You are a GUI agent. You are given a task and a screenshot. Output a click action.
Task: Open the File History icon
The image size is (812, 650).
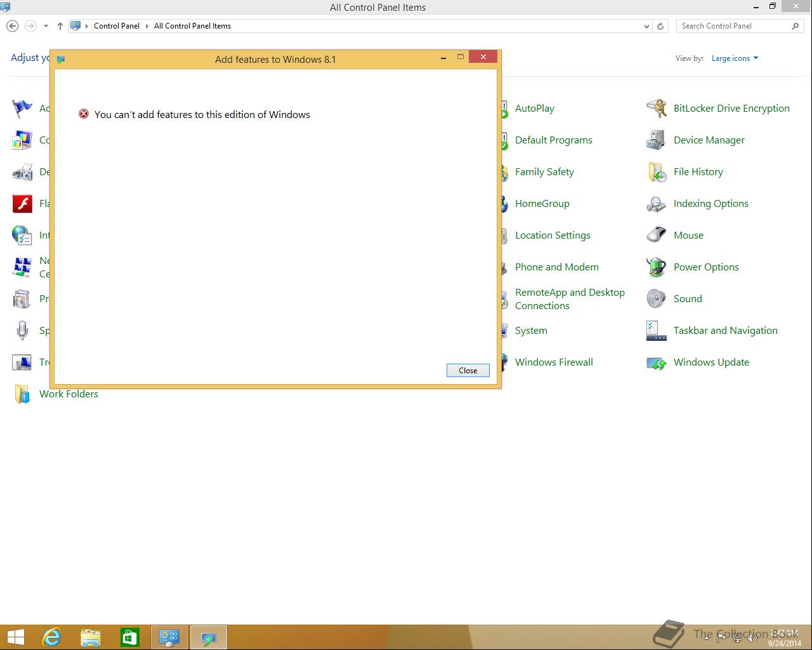point(656,172)
